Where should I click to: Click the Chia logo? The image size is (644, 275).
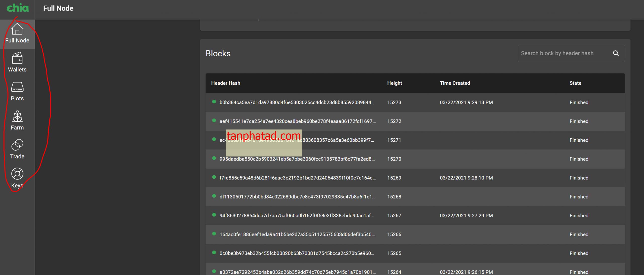[17, 8]
